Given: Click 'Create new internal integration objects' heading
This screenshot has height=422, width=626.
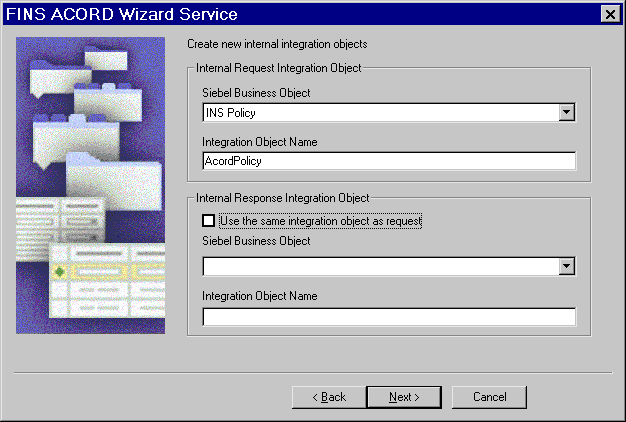Looking at the screenshot, I should (277, 44).
